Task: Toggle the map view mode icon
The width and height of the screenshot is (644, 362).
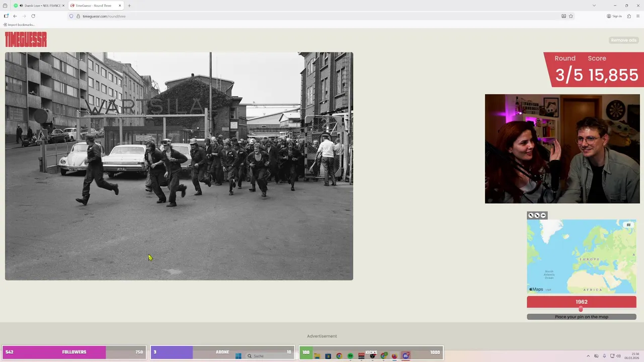Action: tap(628, 225)
